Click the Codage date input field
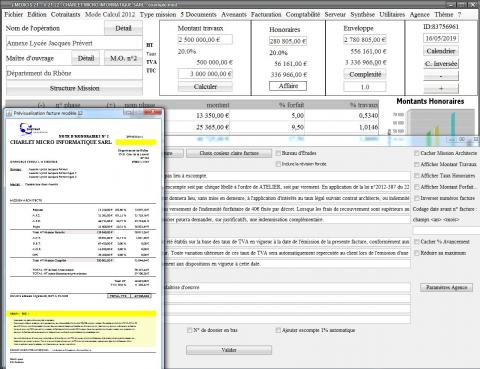Viewport: 480px width, 369px height. [446, 230]
